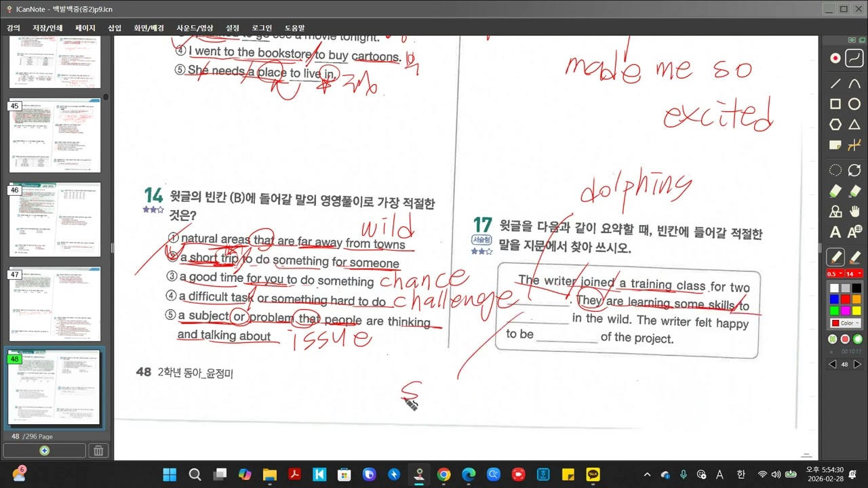Open the 설정 menu
Screen dimensions: 868x488
coord(233,28)
